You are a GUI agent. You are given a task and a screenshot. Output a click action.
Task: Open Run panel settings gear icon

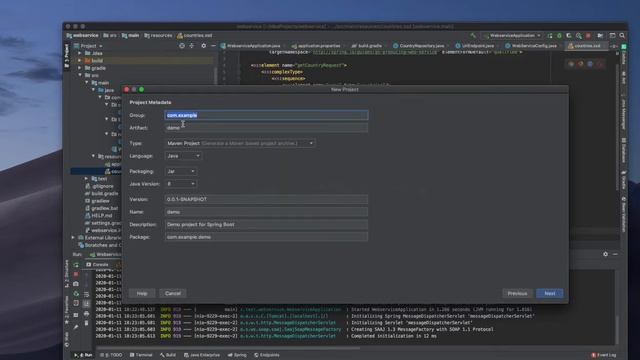605,254
